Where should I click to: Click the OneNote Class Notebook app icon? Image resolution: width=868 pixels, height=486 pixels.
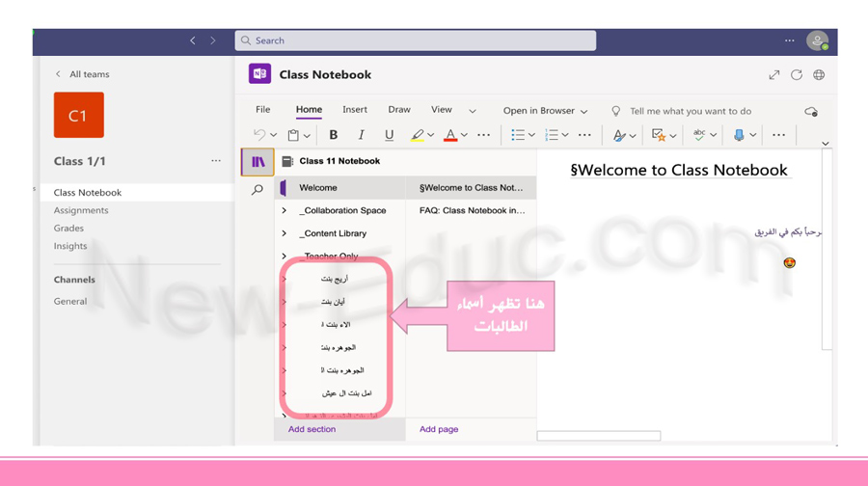tap(259, 74)
